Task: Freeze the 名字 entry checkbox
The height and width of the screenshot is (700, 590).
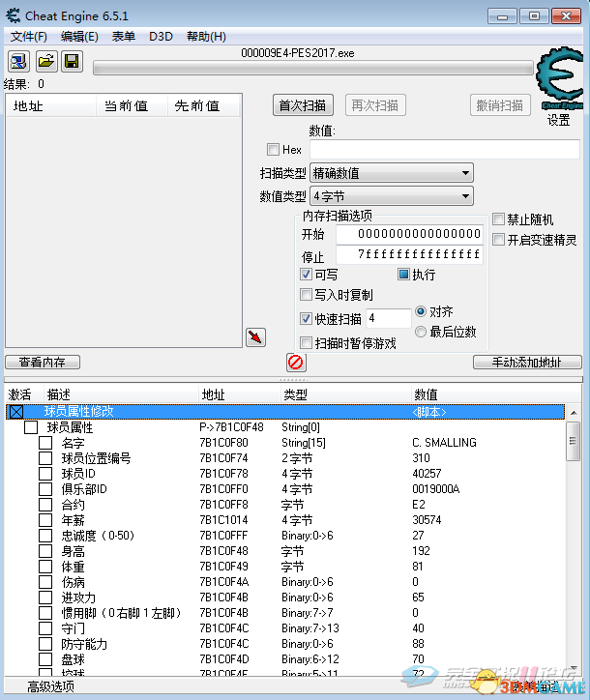Action: tap(45, 443)
